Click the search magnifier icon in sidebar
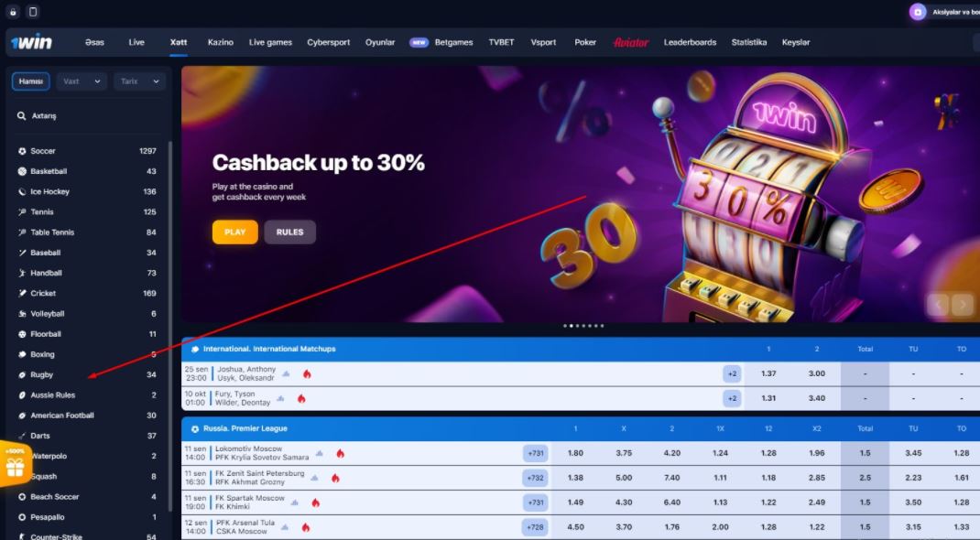Screen dimensions: 980x540 click(x=21, y=115)
